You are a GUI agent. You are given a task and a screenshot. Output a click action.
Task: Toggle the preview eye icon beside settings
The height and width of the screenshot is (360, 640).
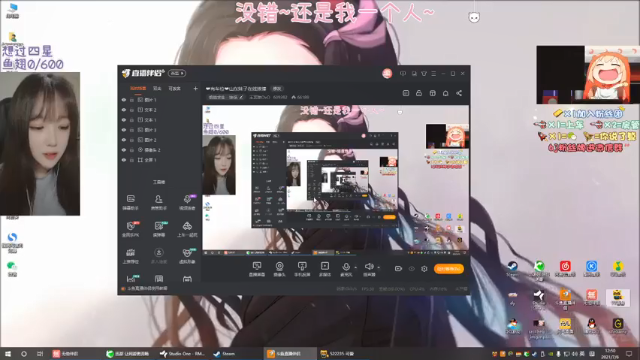pyautogui.click(x=411, y=269)
